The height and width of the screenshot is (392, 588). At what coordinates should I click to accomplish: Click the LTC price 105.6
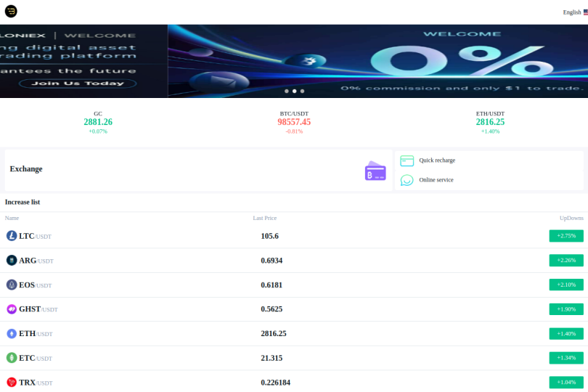(269, 236)
